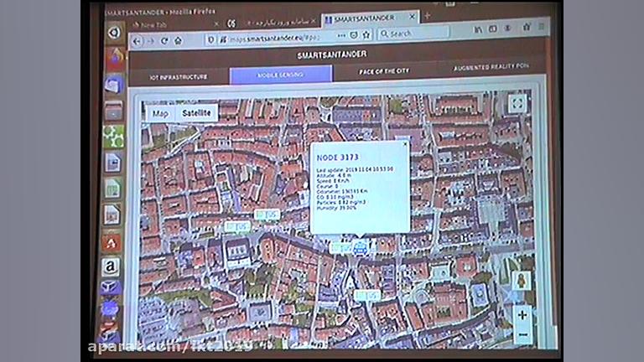This screenshot has width=644, height=362.
Task: Go back in Firefox
Action: coord(138,41)
